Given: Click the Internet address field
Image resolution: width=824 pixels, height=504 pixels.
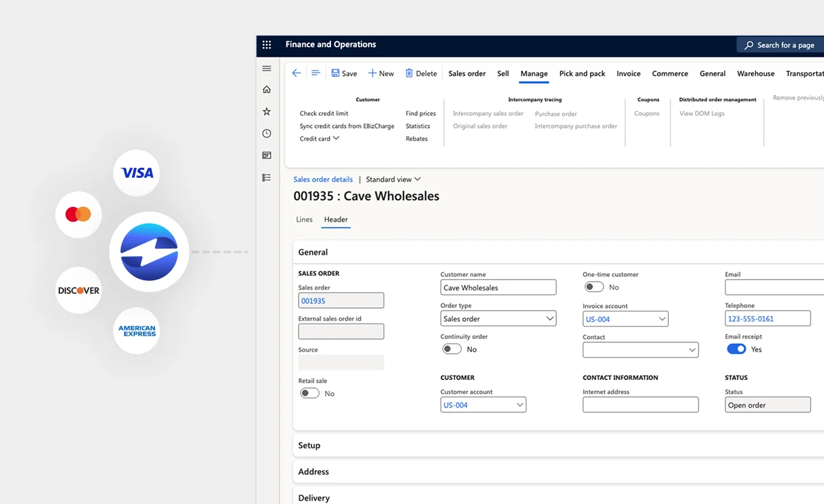Looking at the screenshot, I should click(x=641, y=404).
